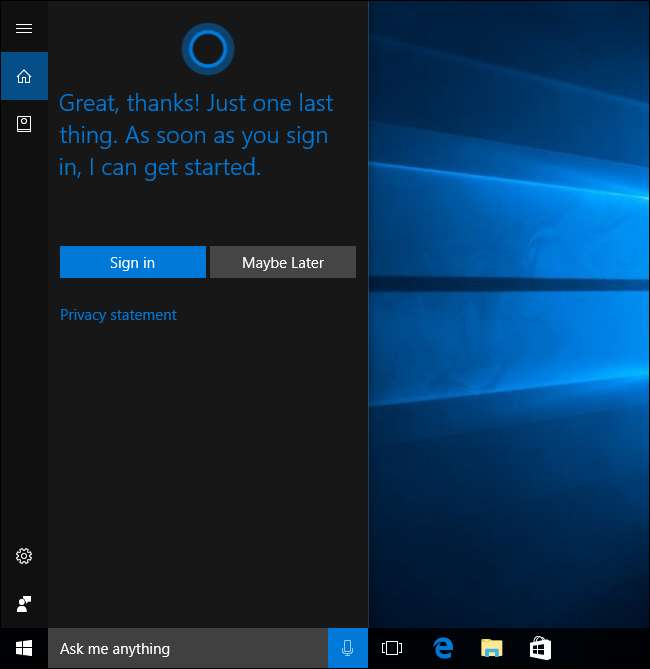Open the Windows Start button
The image size is (650, 669).
coord(24,648)
